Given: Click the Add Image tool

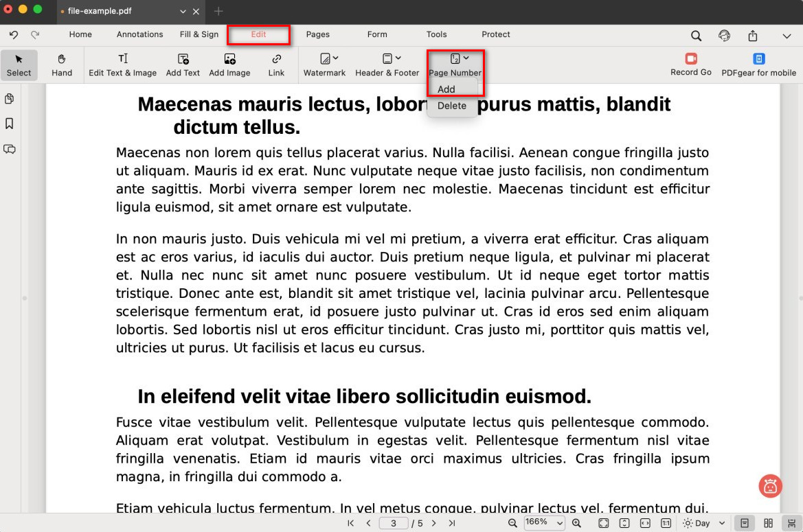Looking at the screenshot, I should coord(229,65).
